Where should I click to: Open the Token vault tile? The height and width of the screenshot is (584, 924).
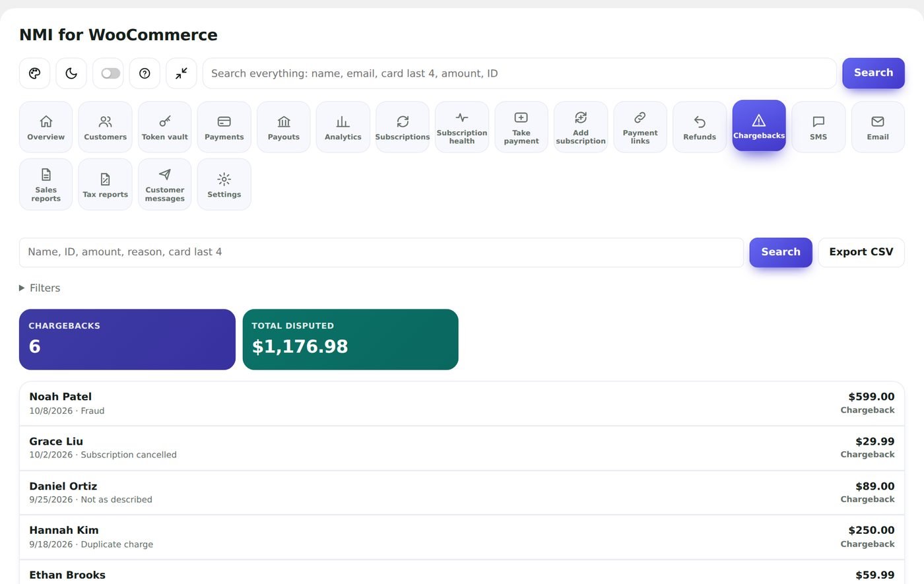(x=165, y=127)
